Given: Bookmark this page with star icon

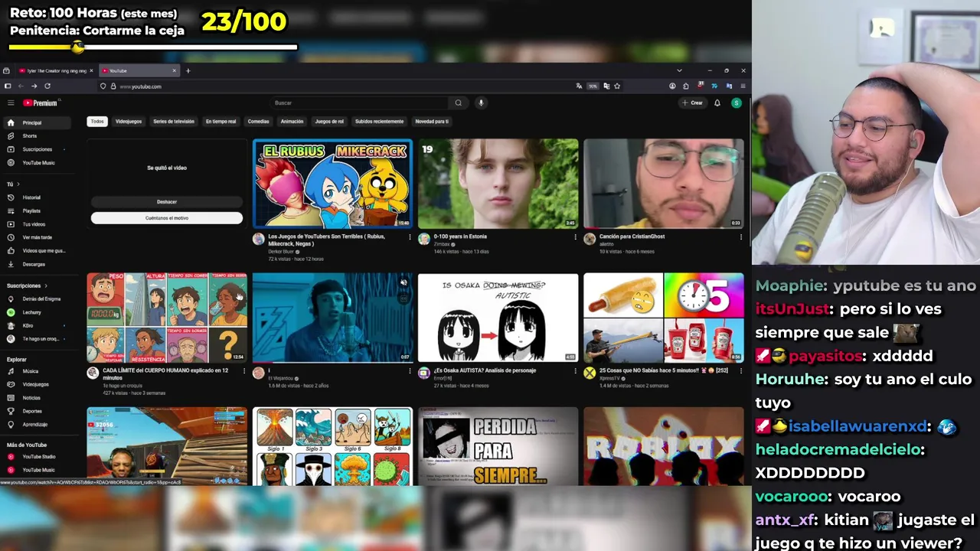Looking at the screenshot, I should (x=617, y=86).
